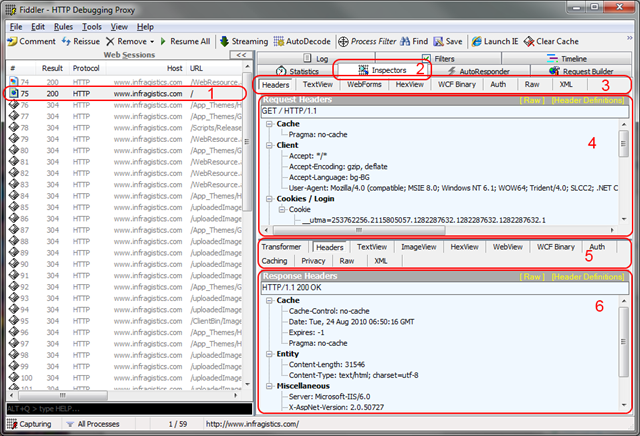Select response Transformer tab
Image resolution: width=640 pixels, height=436 pixels.
tap(281, 247)
